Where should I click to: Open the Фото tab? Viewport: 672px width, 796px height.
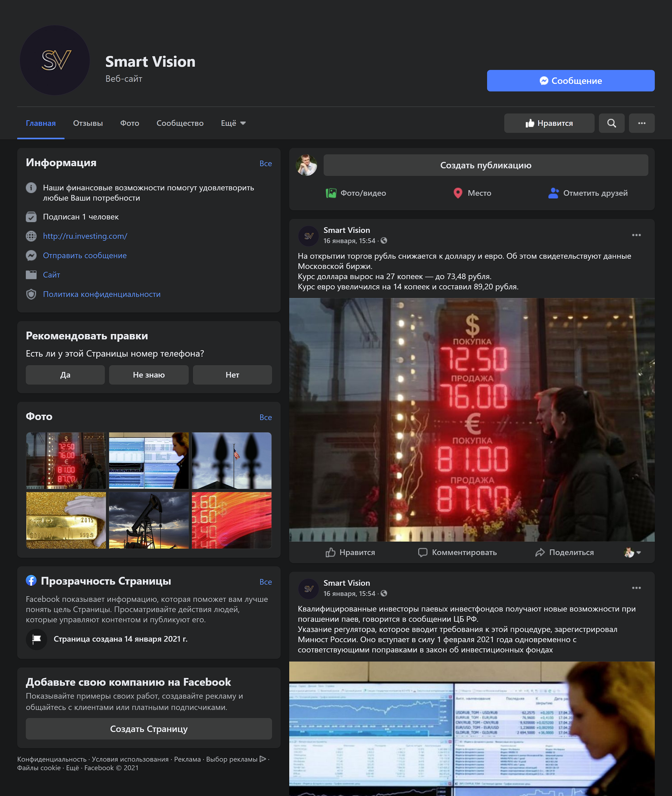(129, 123)
